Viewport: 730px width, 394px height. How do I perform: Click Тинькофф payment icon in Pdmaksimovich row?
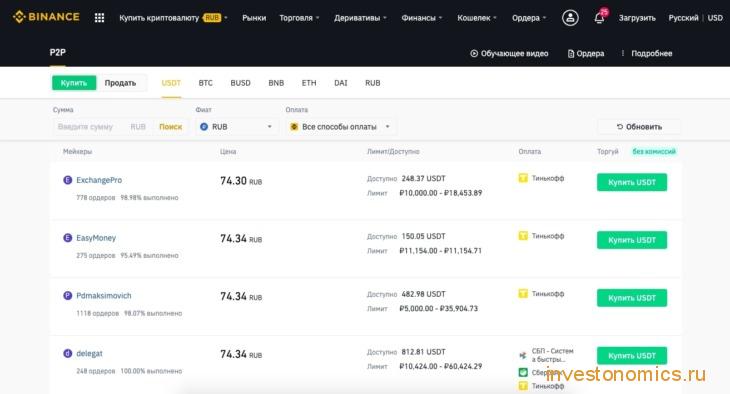click(x=523, y=293)
